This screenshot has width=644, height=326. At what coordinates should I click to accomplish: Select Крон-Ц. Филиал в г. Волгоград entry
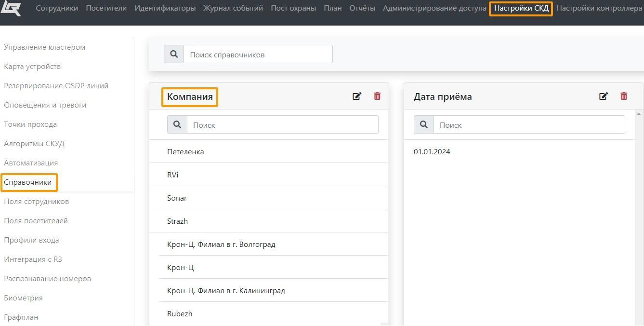[221, 244]
